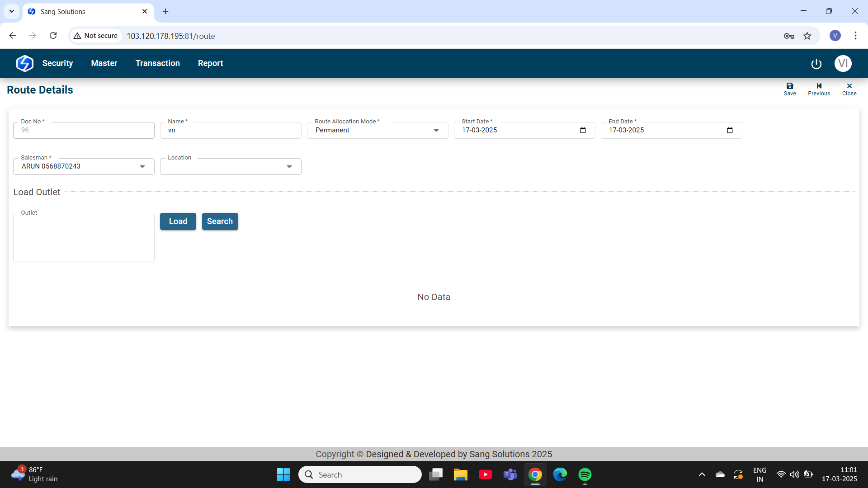Screen dimensions: 868x488
Task: Click the Close route details icon
Action: click(849, 89)
